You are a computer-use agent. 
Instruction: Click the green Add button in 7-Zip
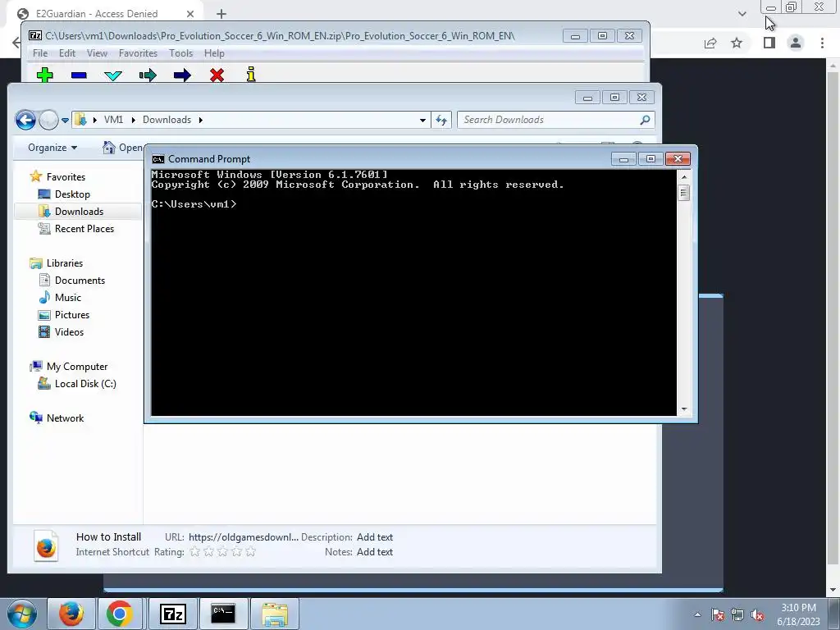(x=45, y=75)
